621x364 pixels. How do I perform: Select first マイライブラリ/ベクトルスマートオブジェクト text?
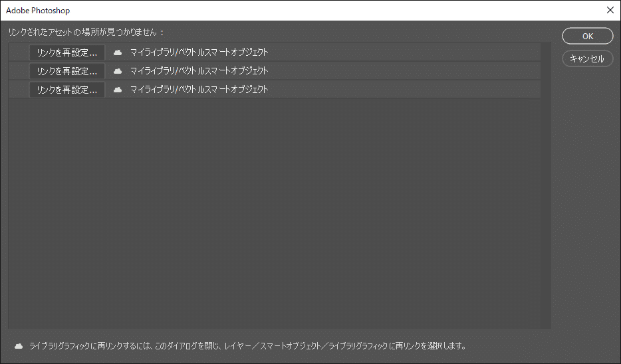(199, 52)
